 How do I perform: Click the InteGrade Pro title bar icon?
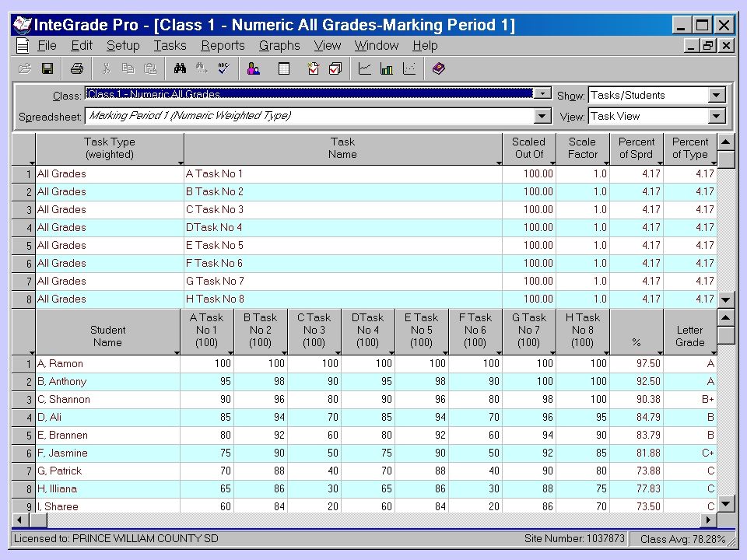click(x=22, y=25)
